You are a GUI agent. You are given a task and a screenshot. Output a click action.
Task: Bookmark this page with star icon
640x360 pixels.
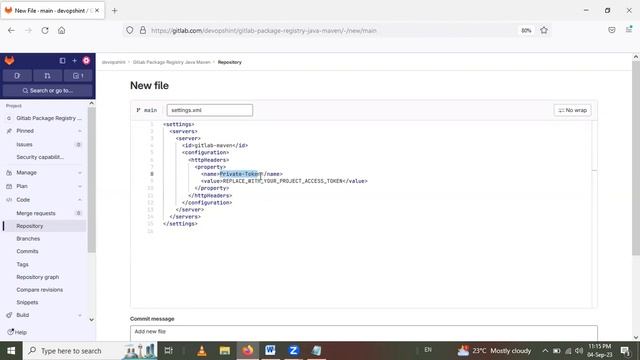[x=544, y=30]
